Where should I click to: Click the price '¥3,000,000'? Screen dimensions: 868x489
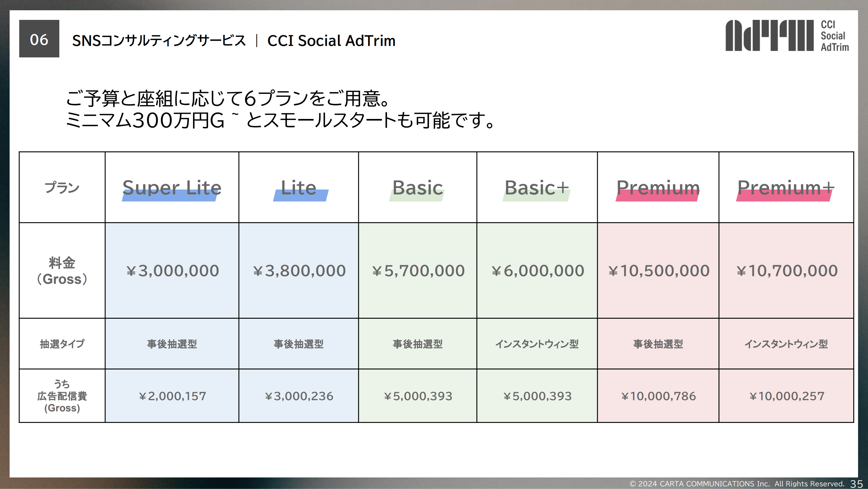click(172, 271)
